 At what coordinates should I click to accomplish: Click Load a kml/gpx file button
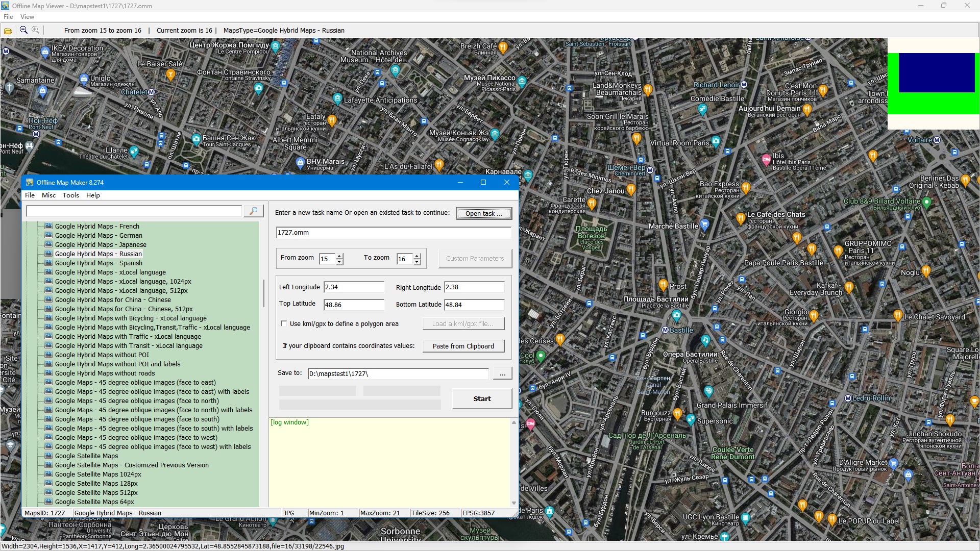pos(463,324)
